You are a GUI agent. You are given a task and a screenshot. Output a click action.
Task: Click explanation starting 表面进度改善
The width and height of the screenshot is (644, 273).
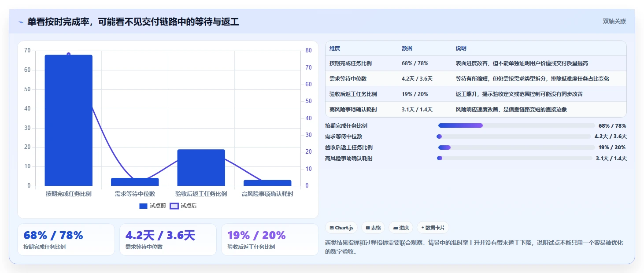(522, 63)
